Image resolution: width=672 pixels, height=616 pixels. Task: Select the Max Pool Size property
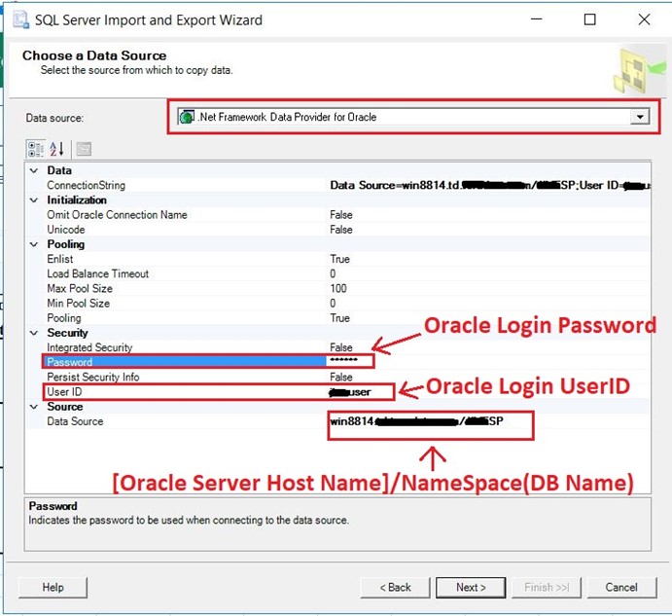click(80, 289)
